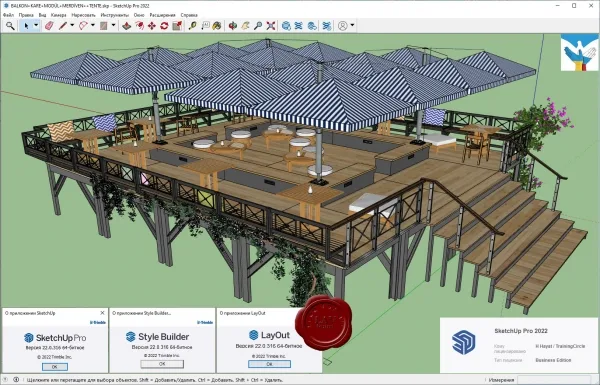The image size is (600, 385).
Task: Expand the Line tool dropdown arrow
Action: point(72,26)
